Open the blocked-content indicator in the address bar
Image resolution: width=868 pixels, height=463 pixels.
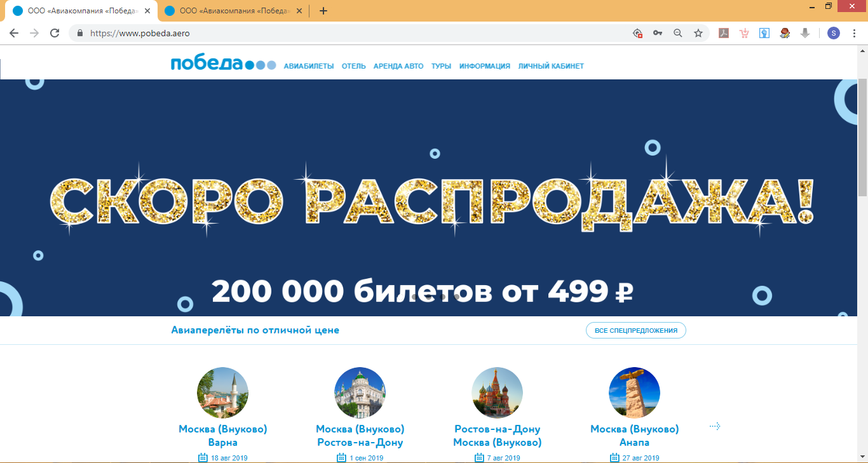tap(637, 33)
